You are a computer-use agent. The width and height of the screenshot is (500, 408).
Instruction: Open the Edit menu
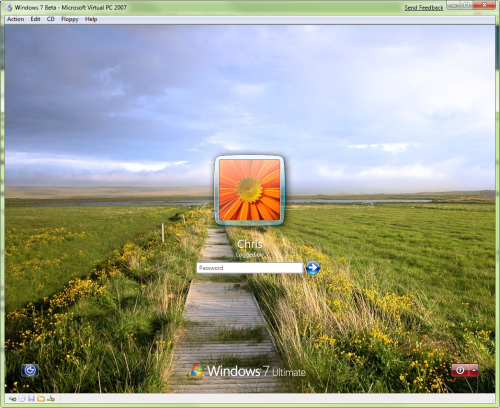[x=35, y=19]
